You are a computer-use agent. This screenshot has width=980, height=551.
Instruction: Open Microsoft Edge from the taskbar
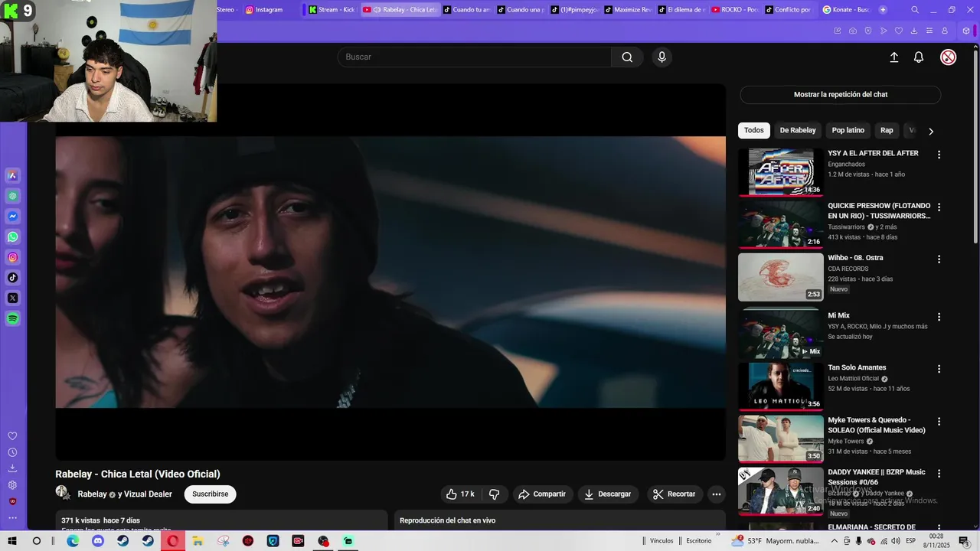click(x=73, y=541)
